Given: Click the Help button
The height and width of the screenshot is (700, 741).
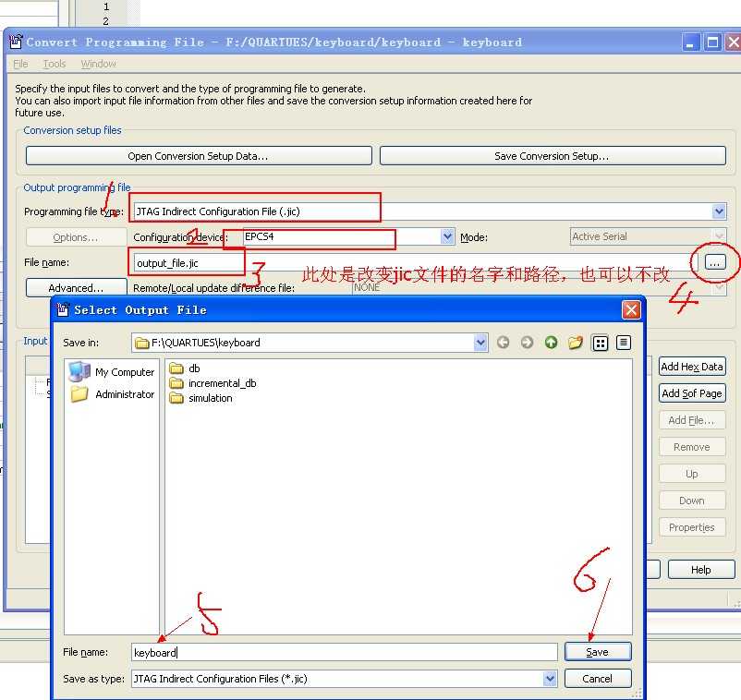Looking at the screenshot, I should click(x=701, y=570).
